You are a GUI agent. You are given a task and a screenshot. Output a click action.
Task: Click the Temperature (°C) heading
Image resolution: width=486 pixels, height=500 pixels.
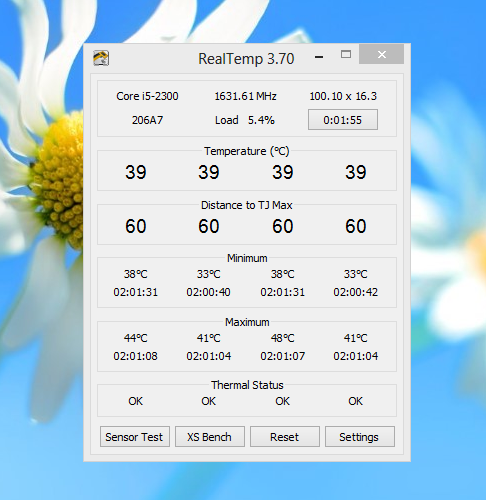(247, 151)
